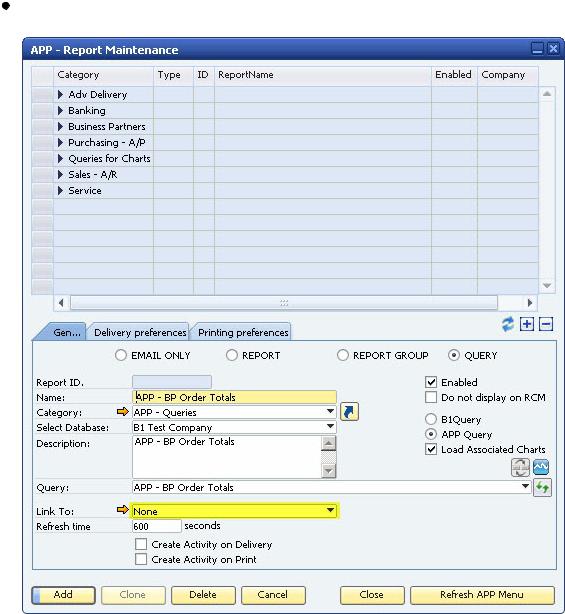The image size is (565, 614).
Task: Tick Create Activity on Delivery
Action: pyautogui.click(x=141, y=544)
